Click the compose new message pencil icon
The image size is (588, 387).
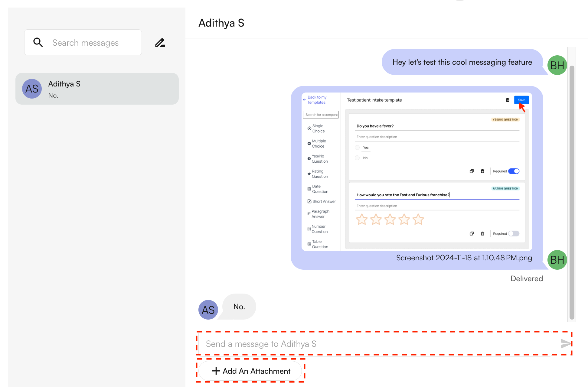pos(160,43)
